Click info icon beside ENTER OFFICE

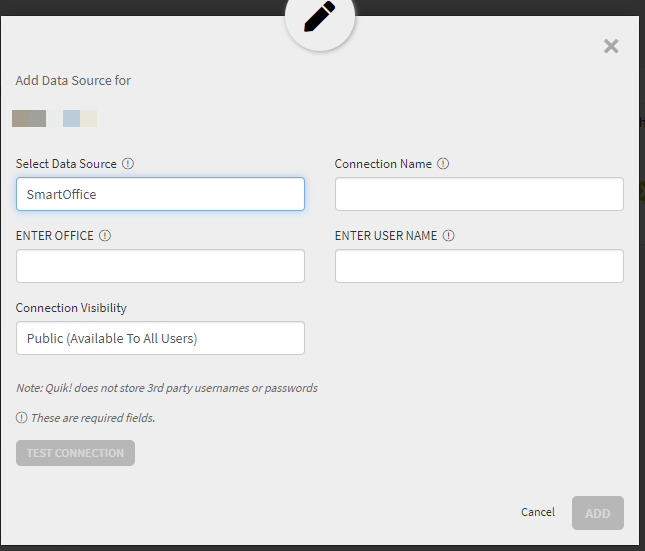point(105,236)
